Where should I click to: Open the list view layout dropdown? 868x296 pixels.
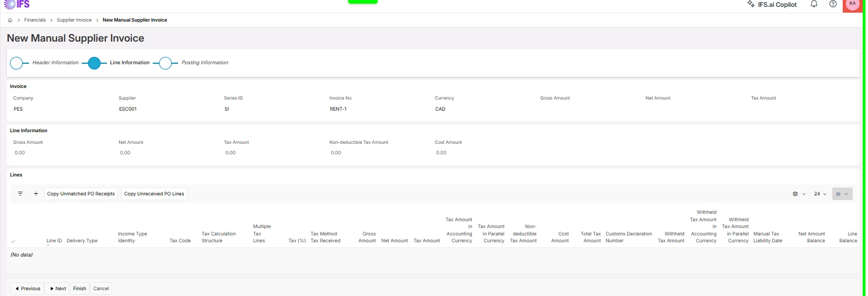(x=842, y=194)
